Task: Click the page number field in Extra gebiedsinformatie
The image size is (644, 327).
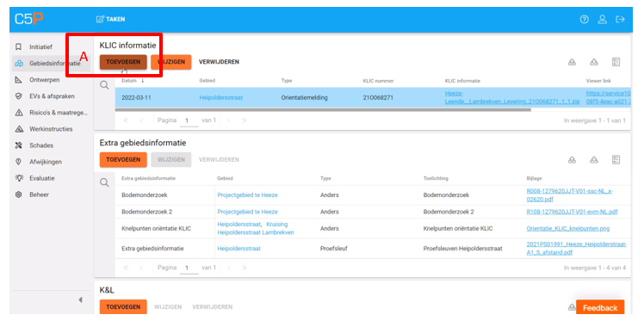Action: coord(189,268)
